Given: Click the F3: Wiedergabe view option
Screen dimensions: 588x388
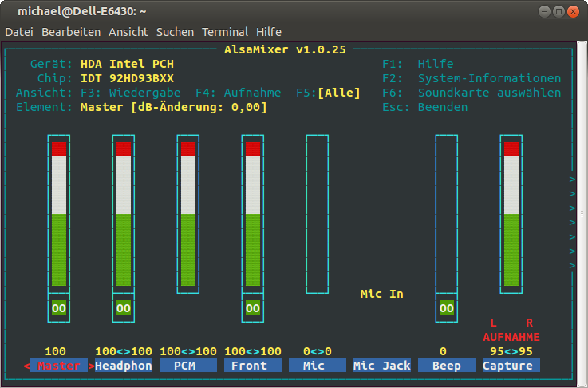Looking at the screenshot, I should click(131, 93).
